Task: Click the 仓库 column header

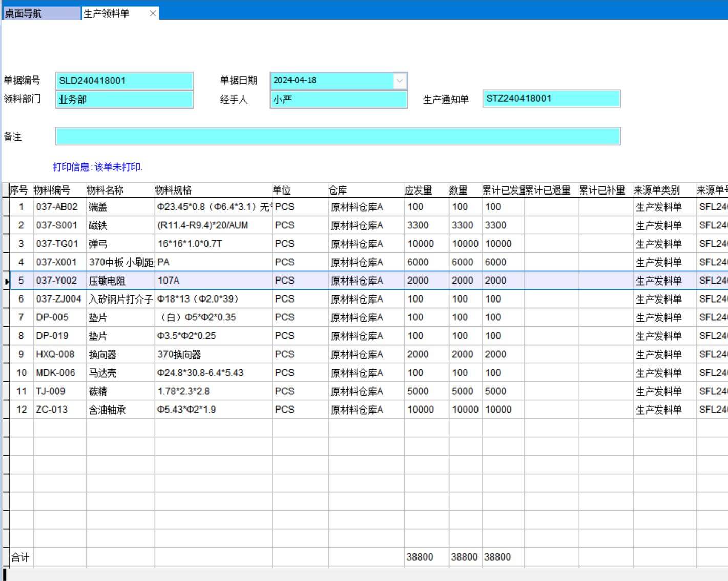Action: coord(338,190)
